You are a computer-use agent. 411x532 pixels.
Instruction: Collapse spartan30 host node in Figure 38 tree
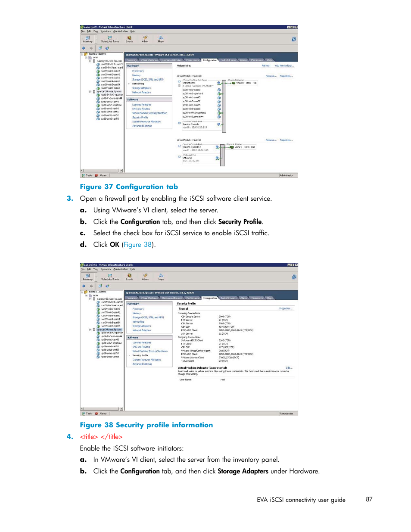90,330
